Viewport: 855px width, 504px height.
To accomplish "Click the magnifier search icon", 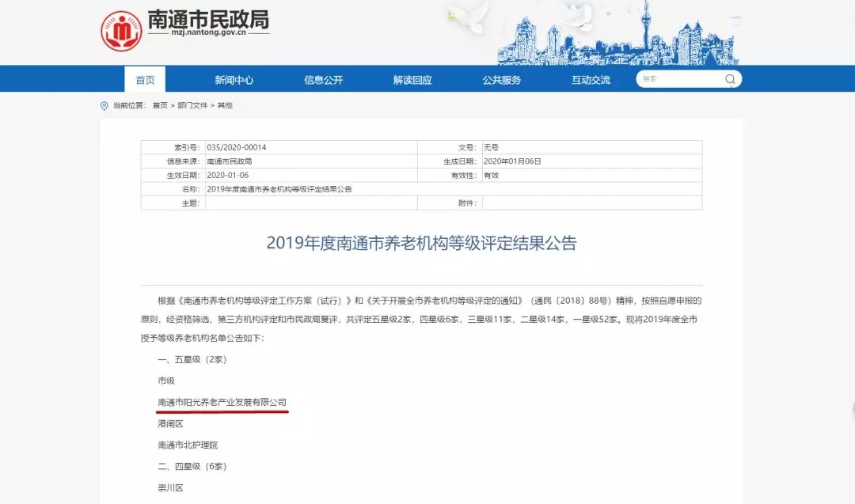I will tap(730, 79).
